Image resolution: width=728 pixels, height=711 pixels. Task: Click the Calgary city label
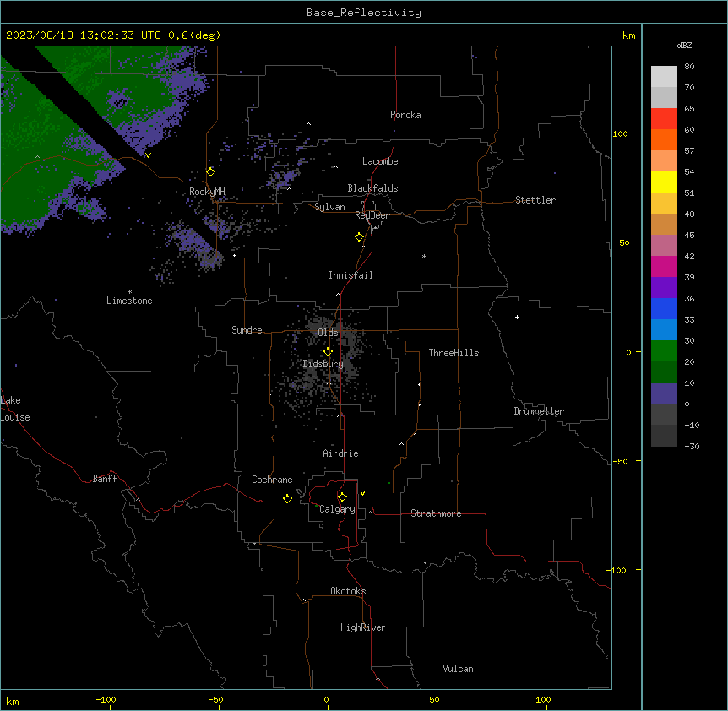point(337,509)
